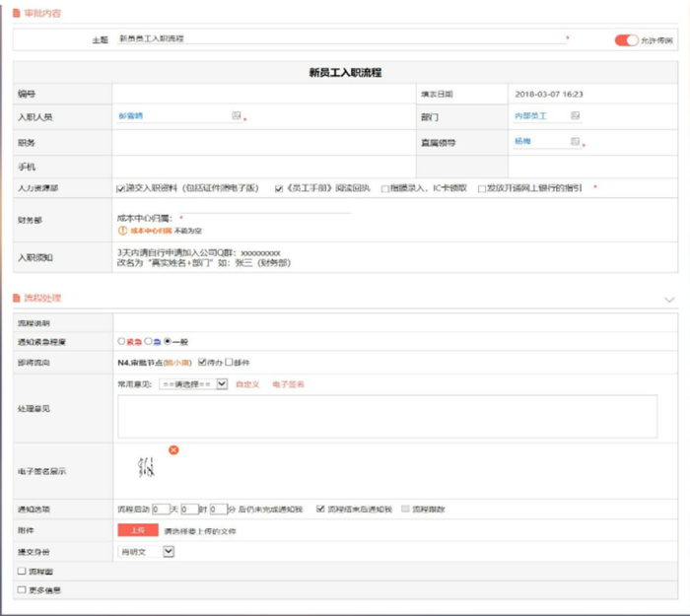690x616 pixels.
Task: Click the red 上传 upload button
Action: pos(137,530)
